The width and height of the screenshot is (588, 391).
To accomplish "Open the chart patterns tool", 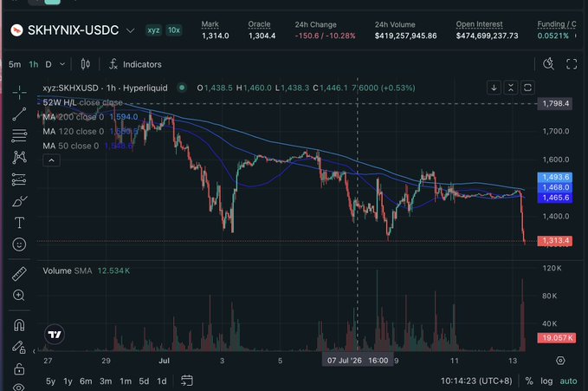I will tap(19, 157).
